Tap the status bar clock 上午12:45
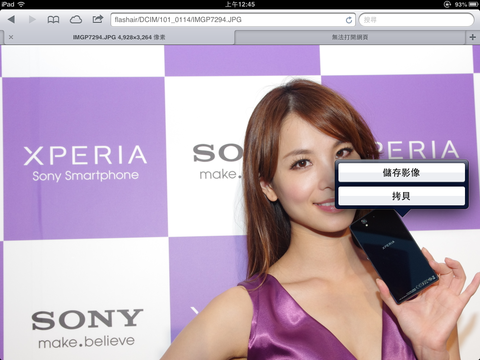 click(x=240, y=4)
